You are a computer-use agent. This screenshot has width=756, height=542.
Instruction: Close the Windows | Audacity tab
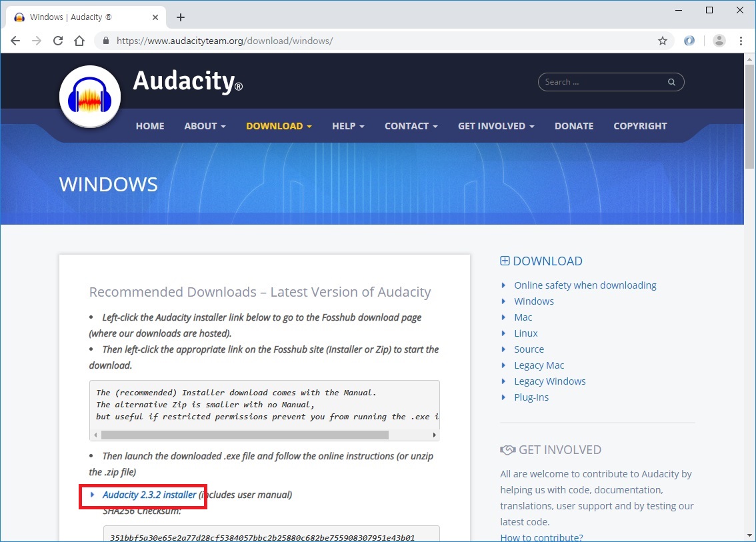(x=155, y=17)
